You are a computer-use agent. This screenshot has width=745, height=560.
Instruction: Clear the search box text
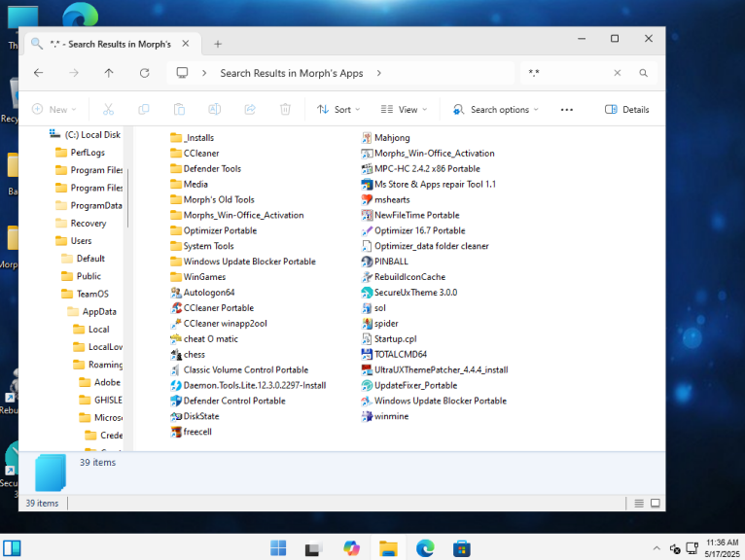coord(618,73)
